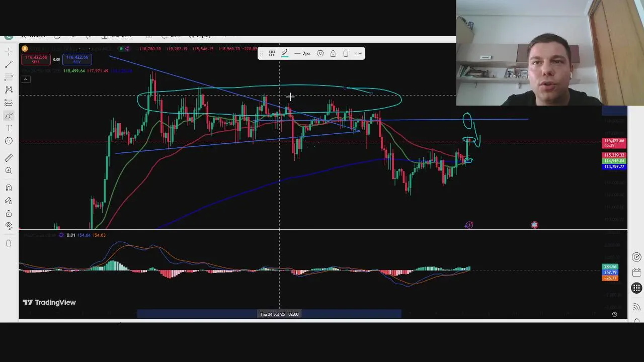Screen dimensions: 644x362
Task: Click the trash Remove objects icon in sidebar
Action: click(x=9, y=243)
